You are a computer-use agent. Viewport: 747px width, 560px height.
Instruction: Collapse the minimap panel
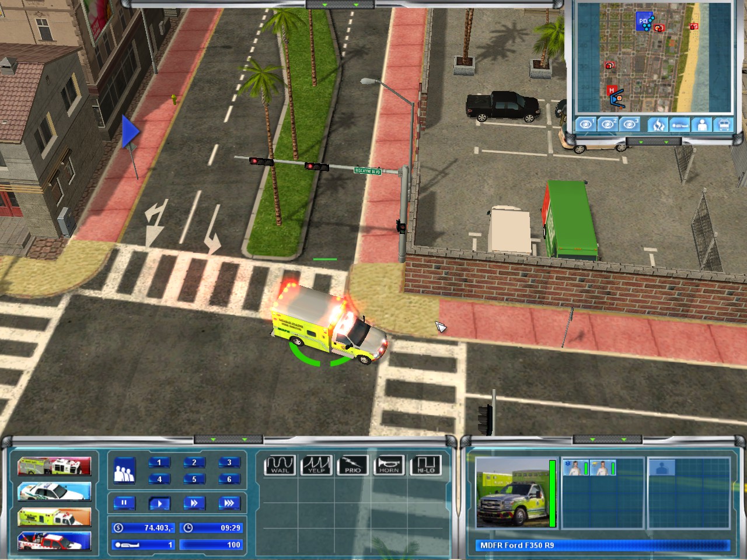pos(654,142)
